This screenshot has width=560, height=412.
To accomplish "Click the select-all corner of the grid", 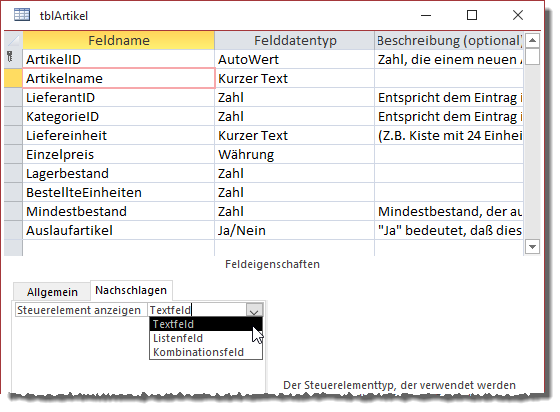I will coord(14,40).
